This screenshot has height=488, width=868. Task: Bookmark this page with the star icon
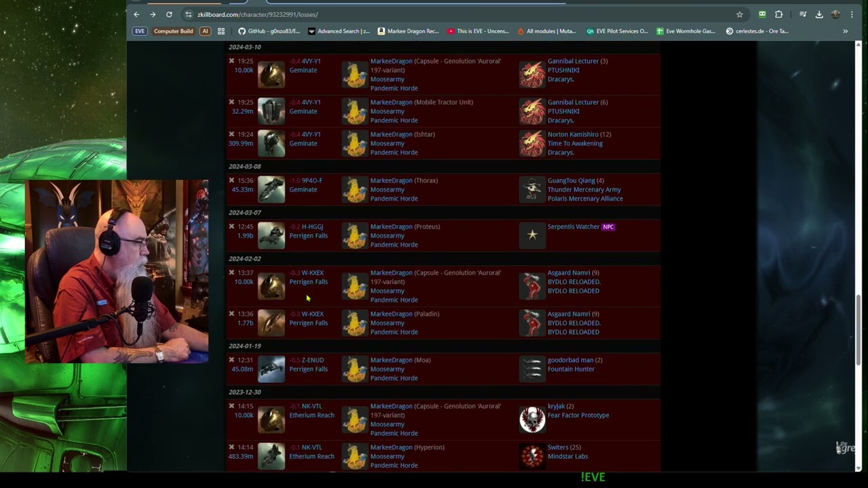point(739,14)
